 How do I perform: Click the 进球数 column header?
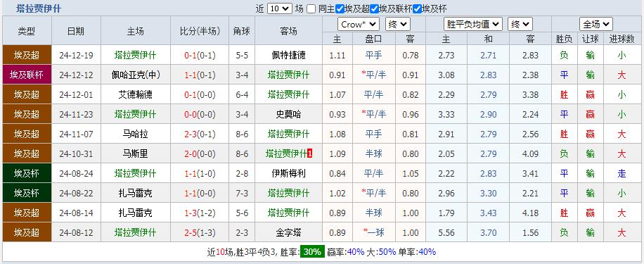point(622,39)
